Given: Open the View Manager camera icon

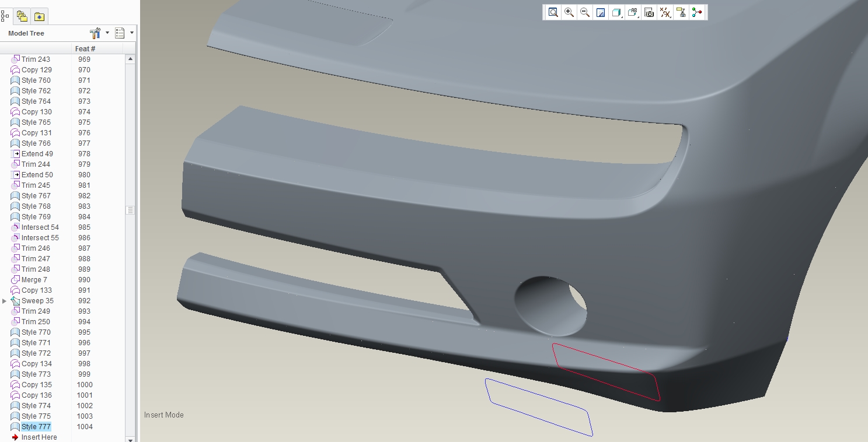Looking at the screenshot, I should point(649,12).
